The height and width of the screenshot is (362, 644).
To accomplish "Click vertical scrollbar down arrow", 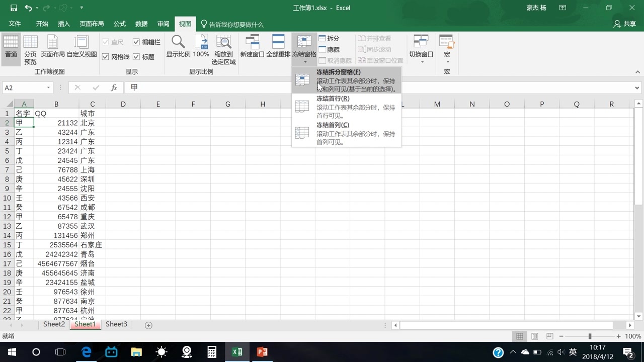I will pyautogui.click(x=639, y=316).
